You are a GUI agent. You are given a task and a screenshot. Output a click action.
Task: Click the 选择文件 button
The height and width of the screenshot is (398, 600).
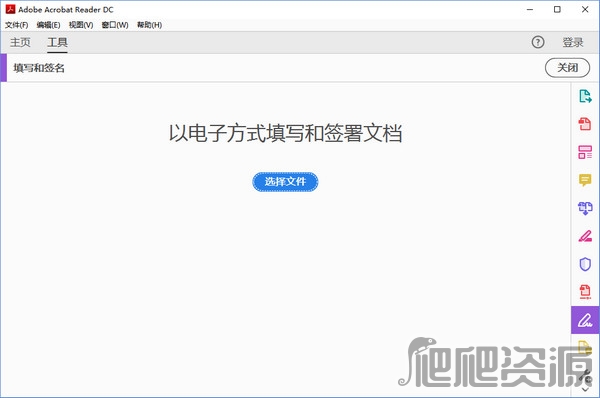285,182
